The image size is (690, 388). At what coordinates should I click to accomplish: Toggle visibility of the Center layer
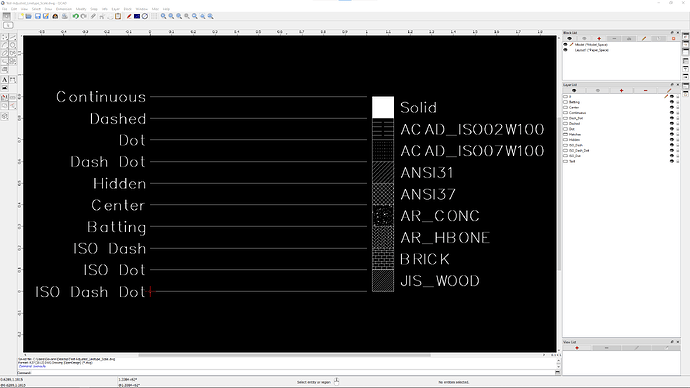click(x=672, y=107)
